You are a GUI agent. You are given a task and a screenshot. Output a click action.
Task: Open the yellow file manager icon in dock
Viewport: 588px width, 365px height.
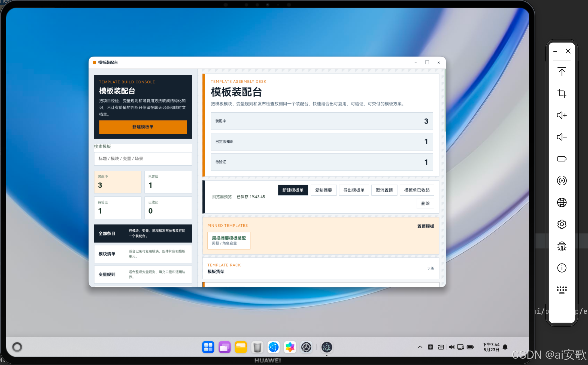[241, 347]
